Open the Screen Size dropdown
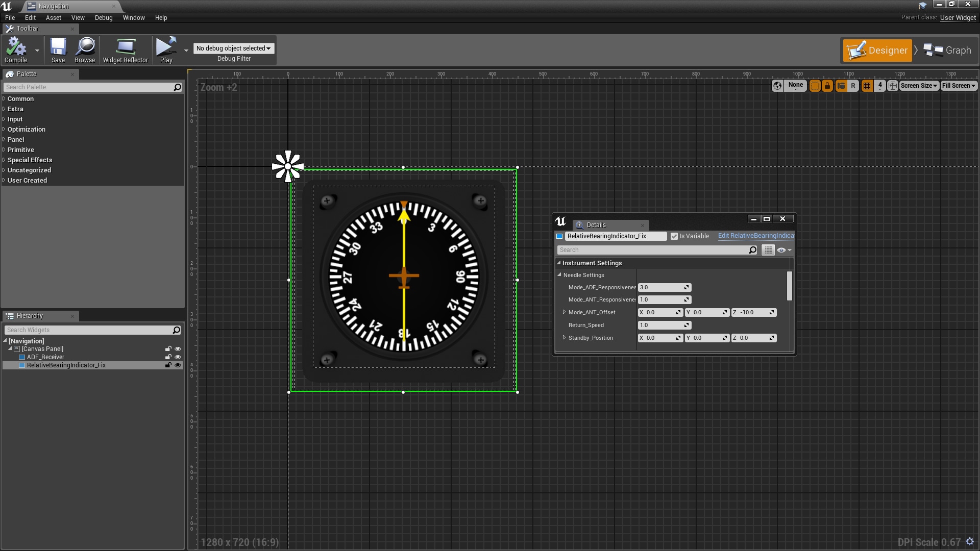Image resolution: width=980 pixels, height=551 pixels. [918, 86]
